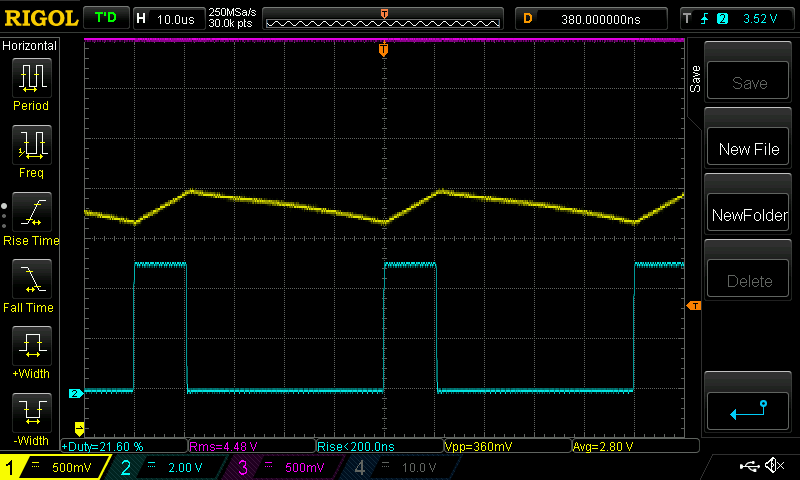Select the +Width measurement icon
The height and width of the screenshot is (480, 800).
click(30, 347)
